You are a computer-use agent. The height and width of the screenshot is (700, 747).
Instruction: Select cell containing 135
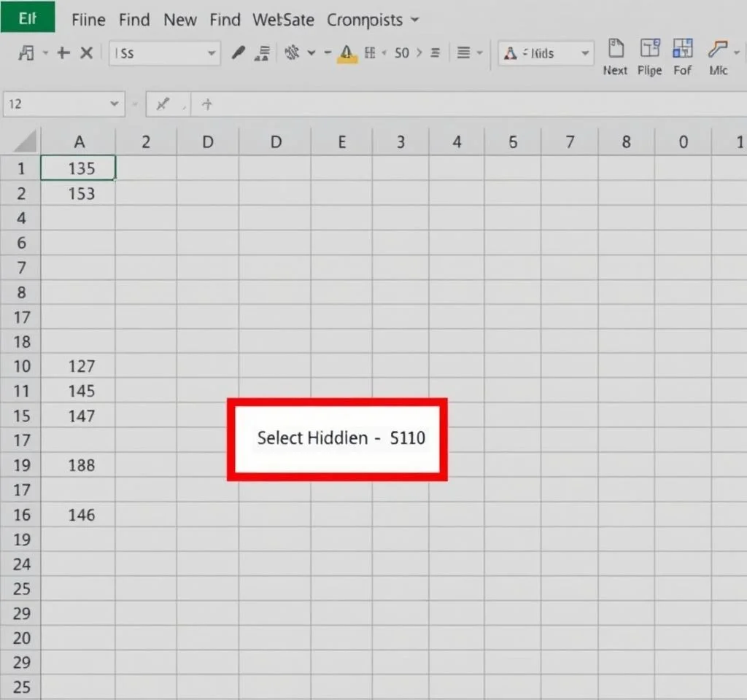78,168
